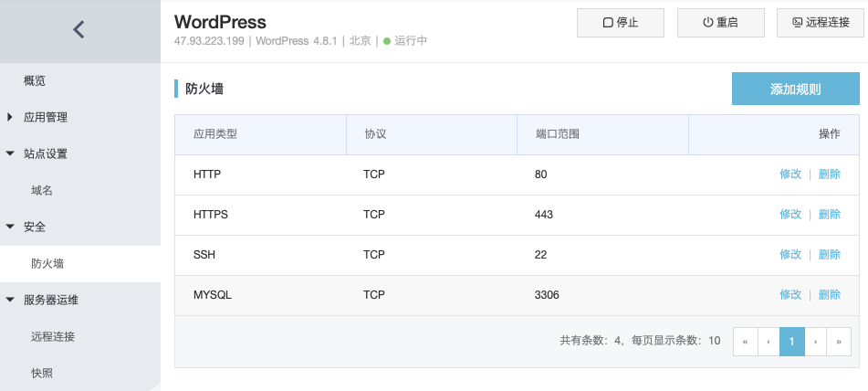868x391 pixels.
Task: Click the 共有条数 pagination summary text
Action: pyautogui.click(x=640, y=341)
